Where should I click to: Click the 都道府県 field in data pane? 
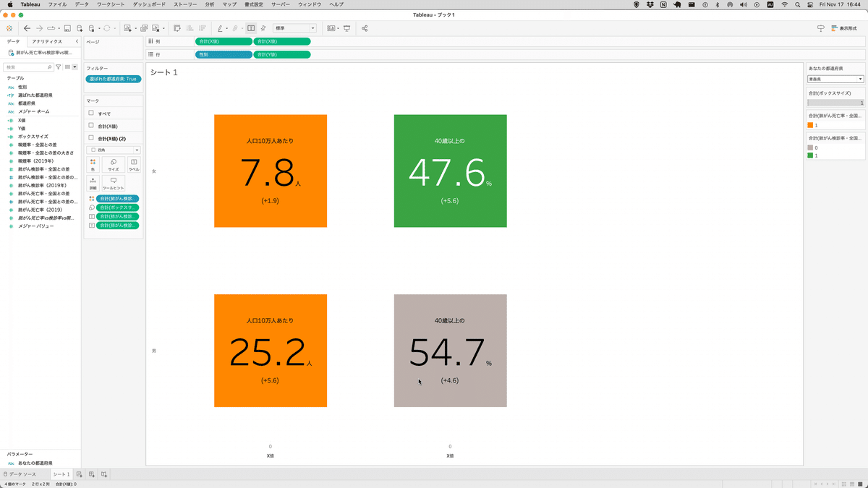pos(26,103)
